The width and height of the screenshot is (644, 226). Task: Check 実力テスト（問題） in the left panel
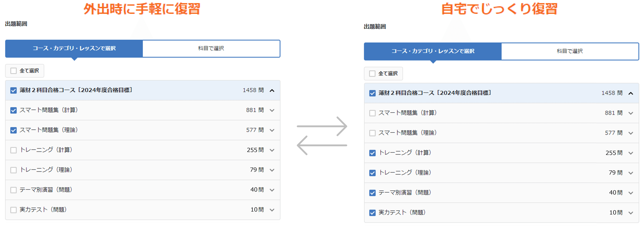(13, 210)
